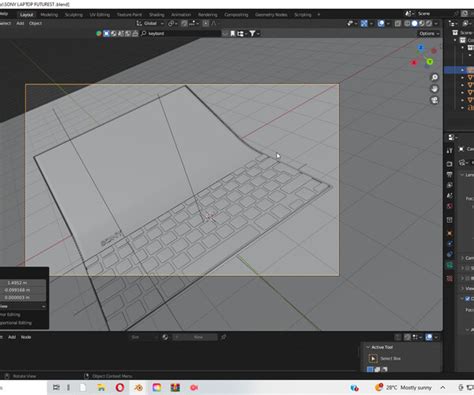Select solid viewport shading mode
Screen dimensions: 474x395
(x=415, y=23)
